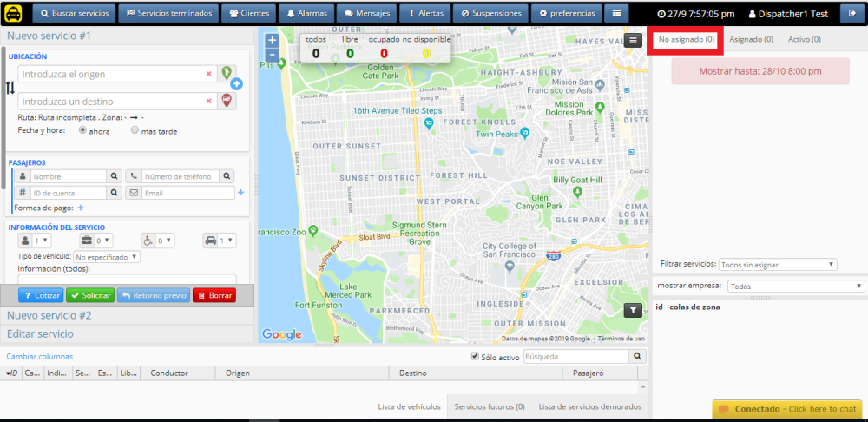Sort by the Conductor column header
Image resolution: width=868 pixels, height=422 pixels.
pyautogui.click(x=169, y=373)
